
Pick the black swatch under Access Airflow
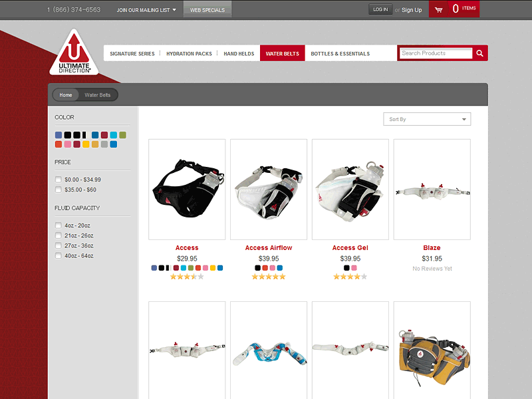coord(257,268)
